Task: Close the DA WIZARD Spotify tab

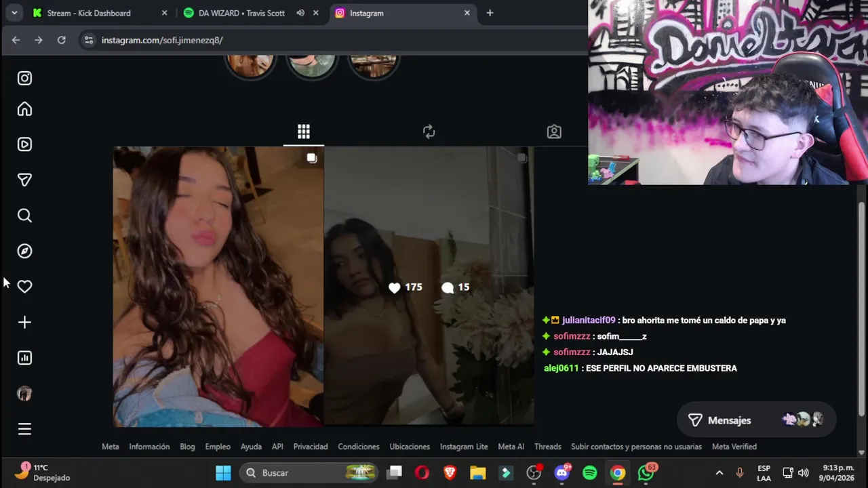Action: (315, 13)
